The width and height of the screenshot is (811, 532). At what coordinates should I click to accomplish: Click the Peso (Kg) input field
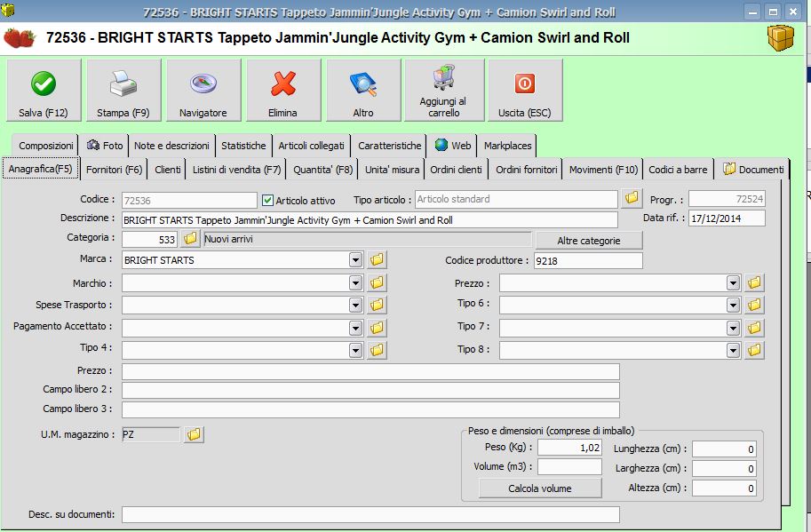[569, 448]
